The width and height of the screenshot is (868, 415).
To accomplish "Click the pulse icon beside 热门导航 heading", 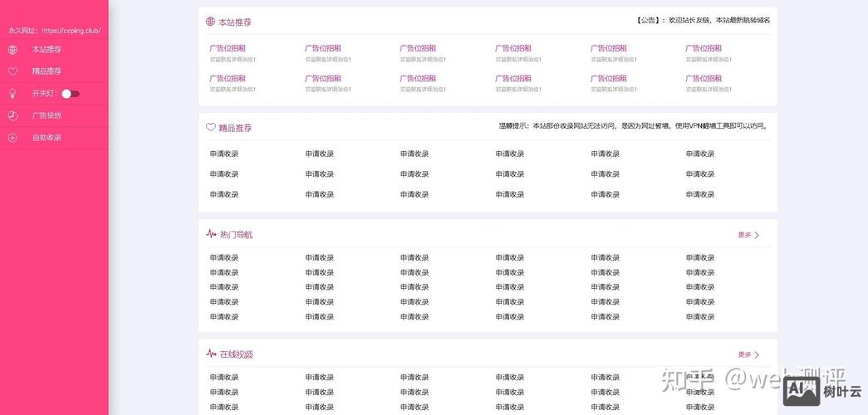I will [211, 233].
